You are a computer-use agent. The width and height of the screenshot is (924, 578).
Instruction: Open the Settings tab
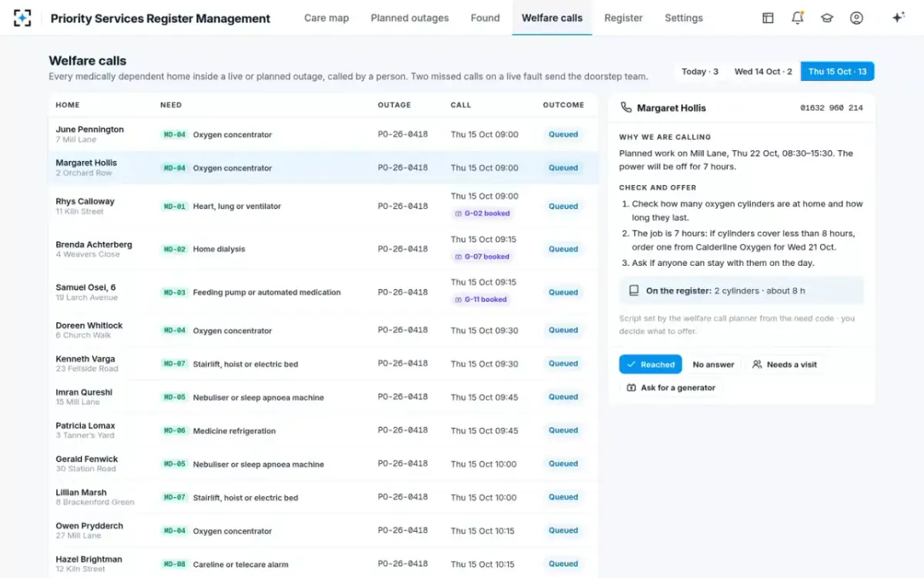coord(684,18)
